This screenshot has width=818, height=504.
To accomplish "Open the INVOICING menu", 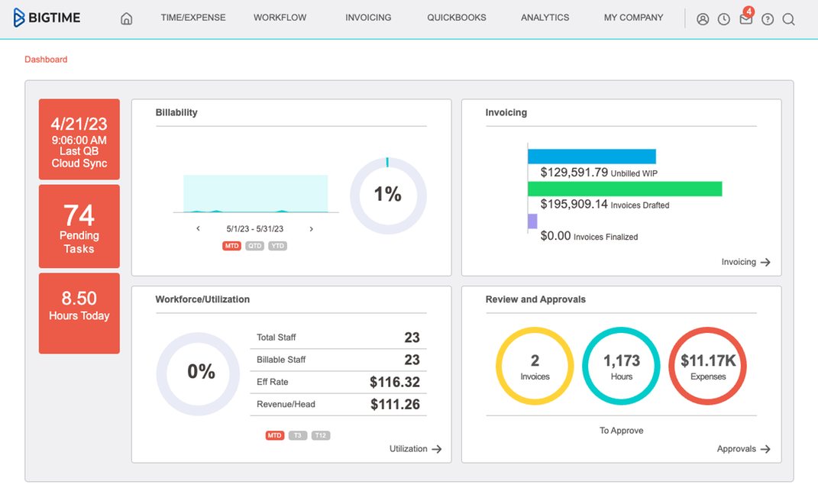I will [368, 18].
